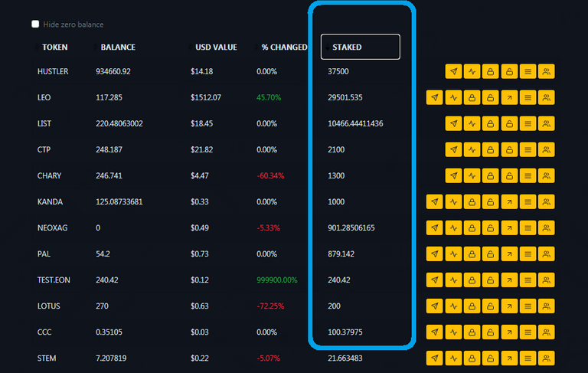
Task: Sort by the TOKEN column header
Action: click(x=55, y=47)
